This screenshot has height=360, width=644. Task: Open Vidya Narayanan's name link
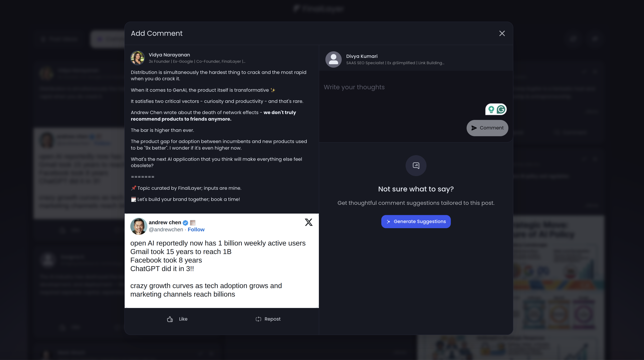(x=169, y=55)
